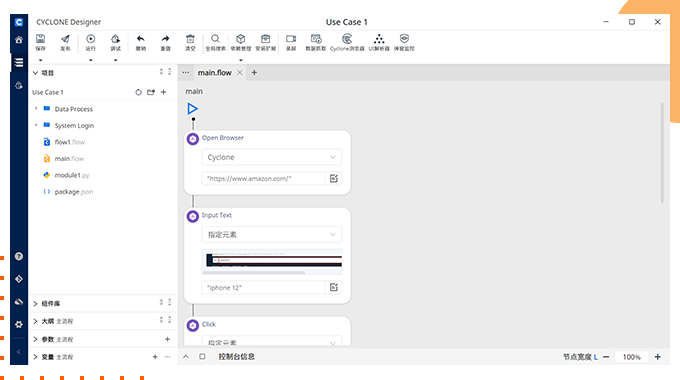Click the element screenshot thumbnail in Input Text
The height and width of the screenshot is (380, 680).
pos(271,261)
